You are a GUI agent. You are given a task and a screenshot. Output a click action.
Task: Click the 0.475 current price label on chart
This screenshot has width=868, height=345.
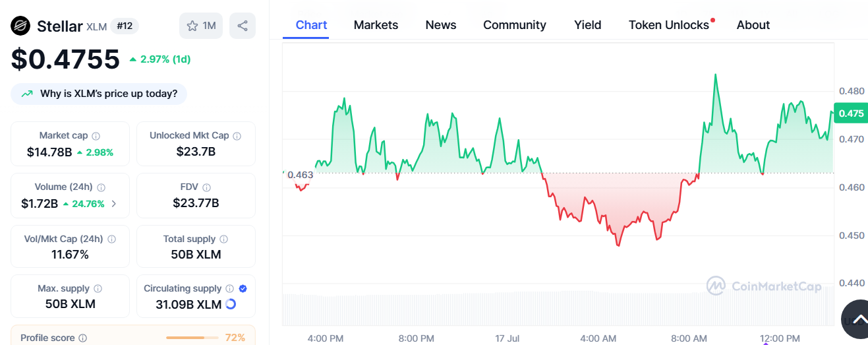(850, 113)
